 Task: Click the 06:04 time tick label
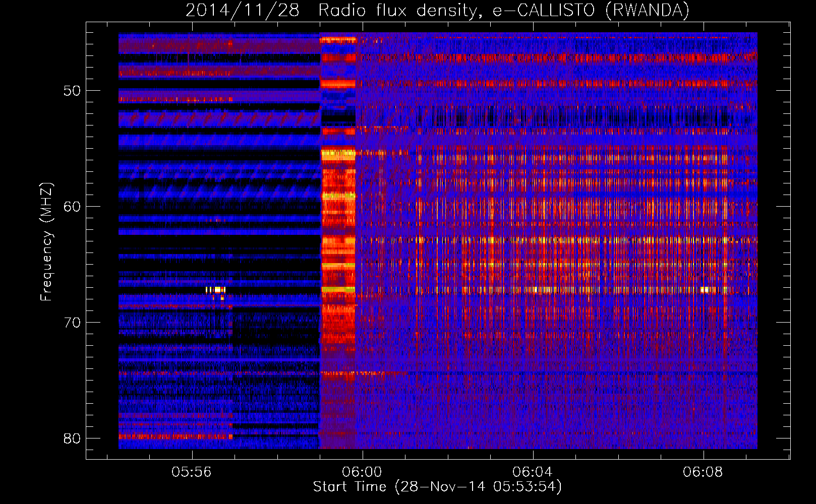tap(533, 472)
